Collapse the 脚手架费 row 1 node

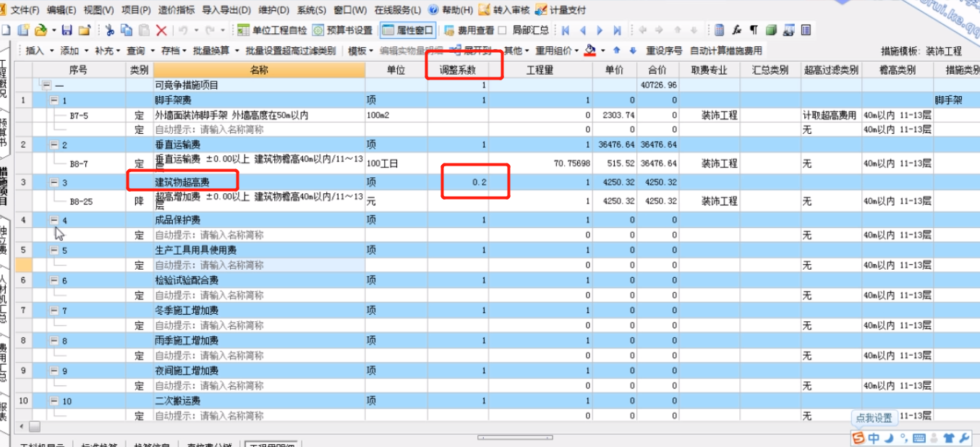click(54, 101)
